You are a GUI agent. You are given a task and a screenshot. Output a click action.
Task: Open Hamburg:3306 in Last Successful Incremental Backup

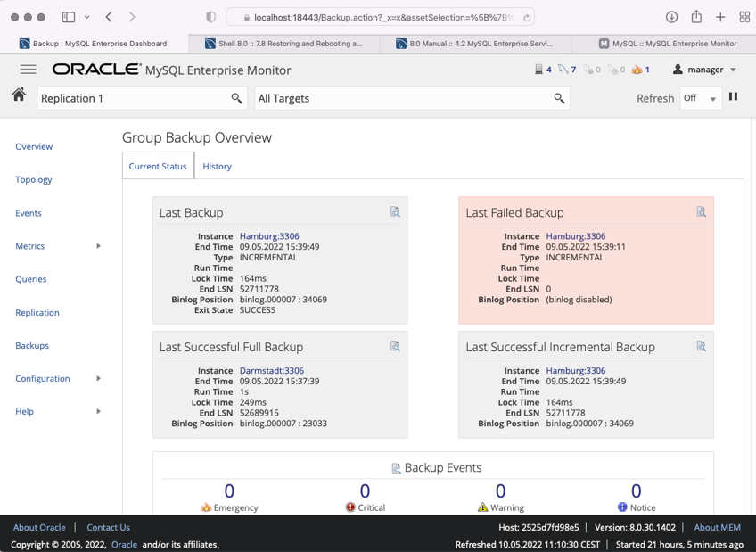pos(576,371)
